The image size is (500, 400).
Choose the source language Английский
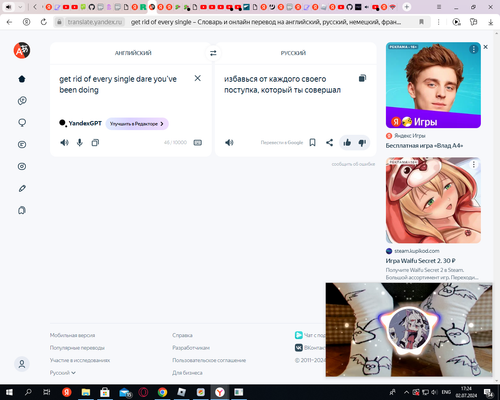point(133,53)
